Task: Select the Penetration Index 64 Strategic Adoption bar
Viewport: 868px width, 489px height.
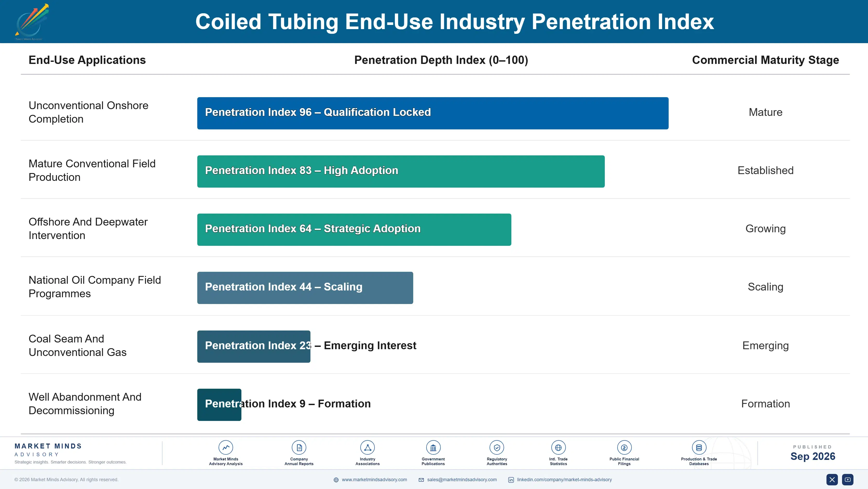Action: 354,230
